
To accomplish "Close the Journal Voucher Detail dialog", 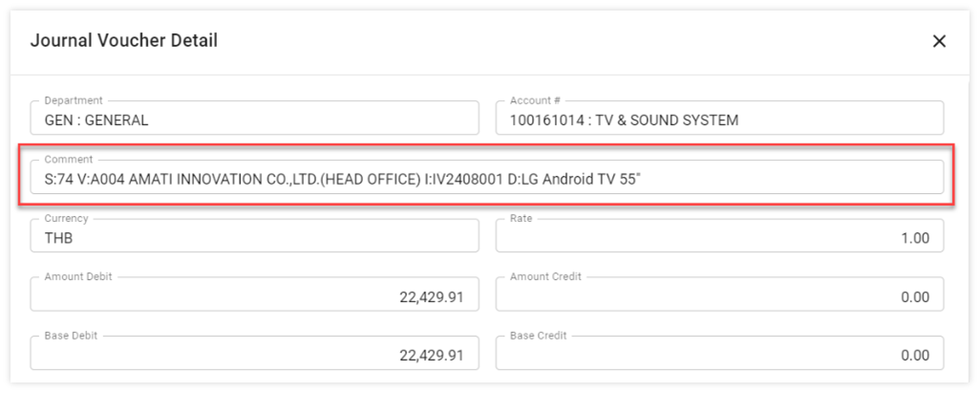I will tap(939, 41).
